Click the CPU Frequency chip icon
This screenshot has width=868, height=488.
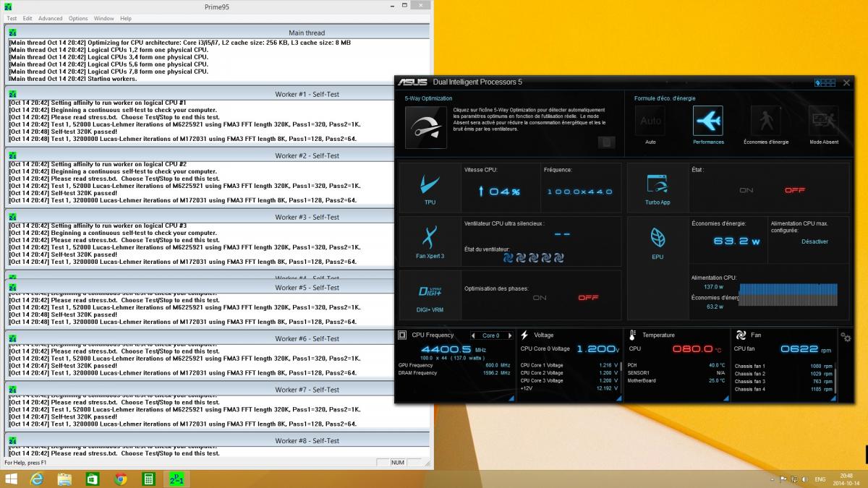pyautogui.click(x=403, y=335)
